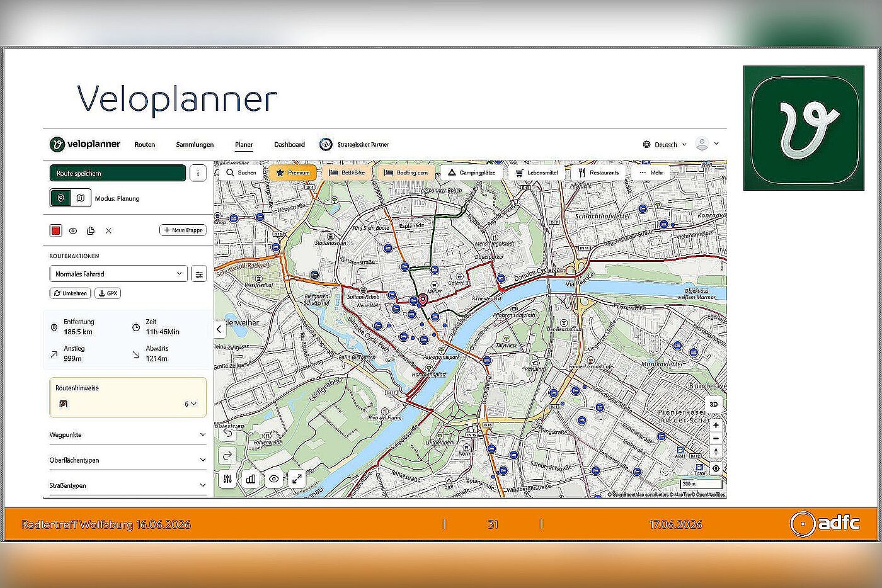882x588 pixels.
Task: Click the Zeit clock icon
Action: point(136,328)
